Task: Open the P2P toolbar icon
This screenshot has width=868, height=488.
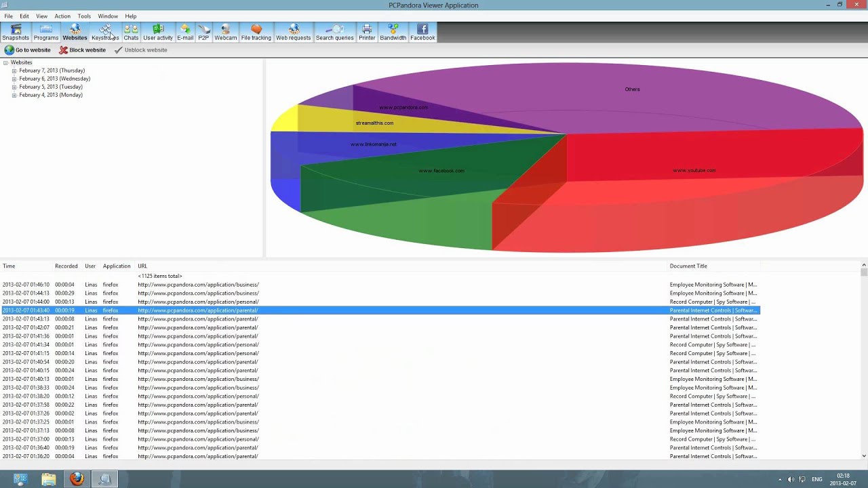Action: point(203,32)
